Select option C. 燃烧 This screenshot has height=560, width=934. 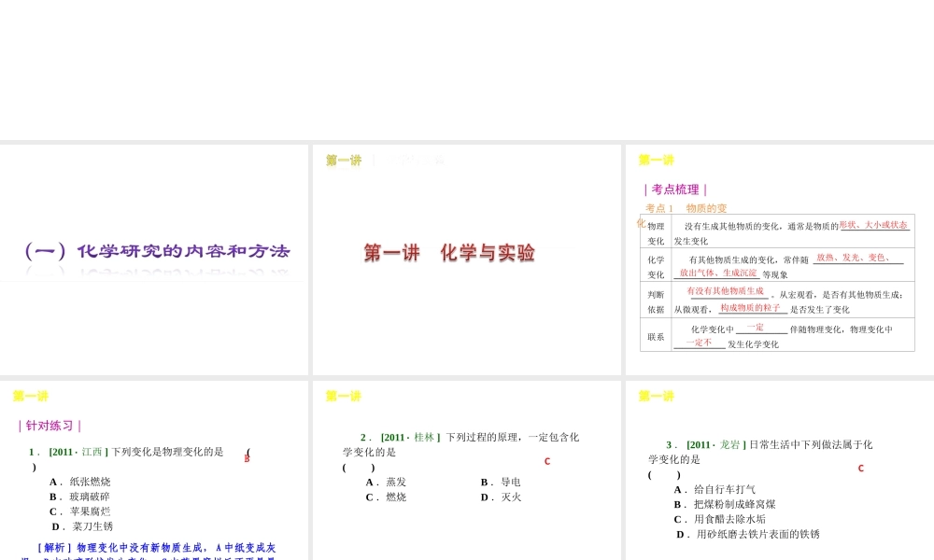click(x=386, y=497)
